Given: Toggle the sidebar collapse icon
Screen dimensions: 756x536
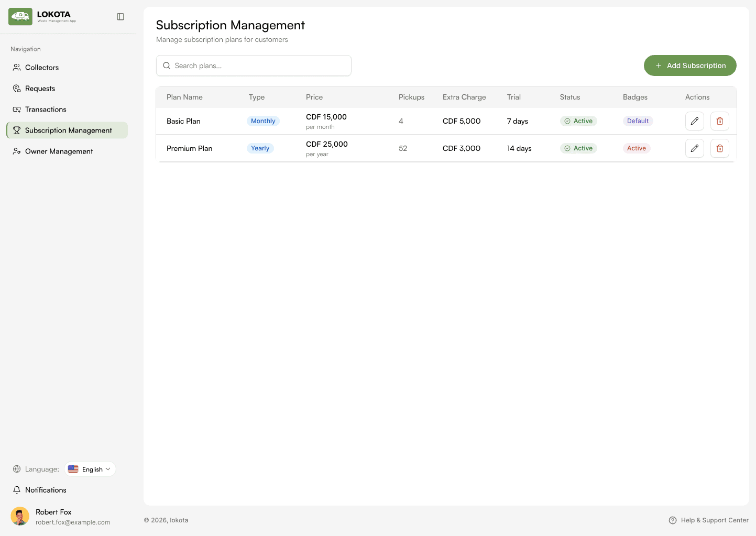Looking at the screenshot, I should pyautogui.click(x=120, y=17).
